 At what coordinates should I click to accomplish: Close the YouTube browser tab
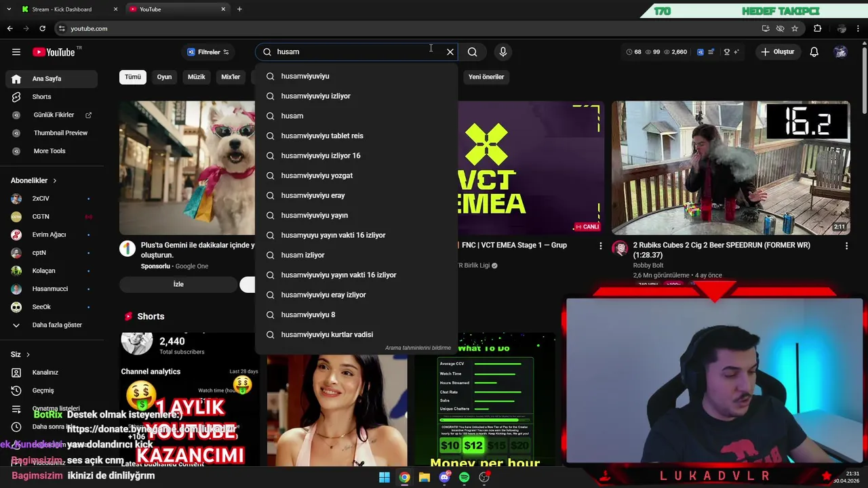(x=223, y=9)
